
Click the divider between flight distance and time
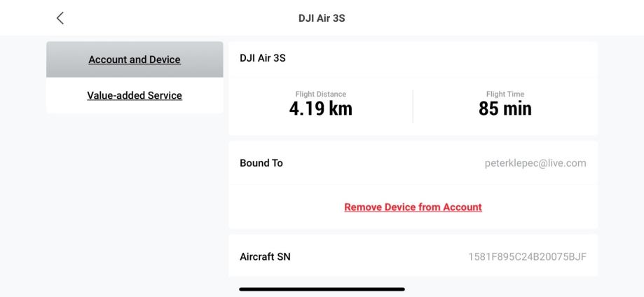pyautogui.click(x=413, y=106)
